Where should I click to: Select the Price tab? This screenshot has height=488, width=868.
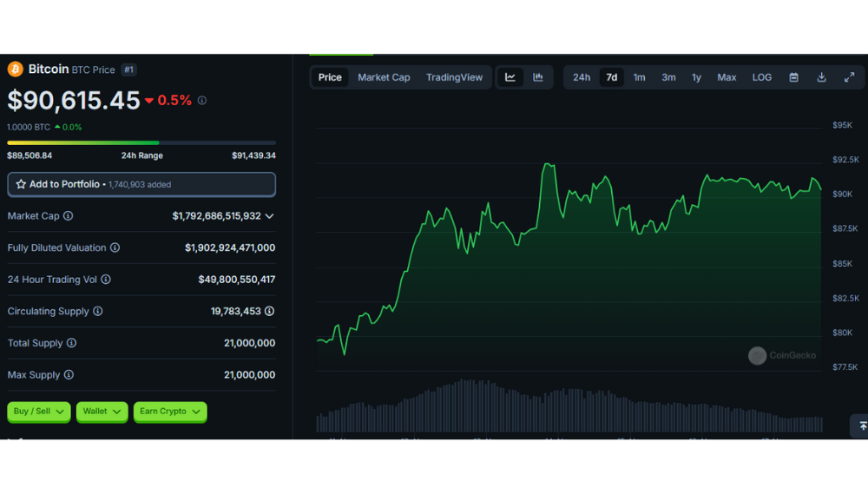tap(330, 77)
